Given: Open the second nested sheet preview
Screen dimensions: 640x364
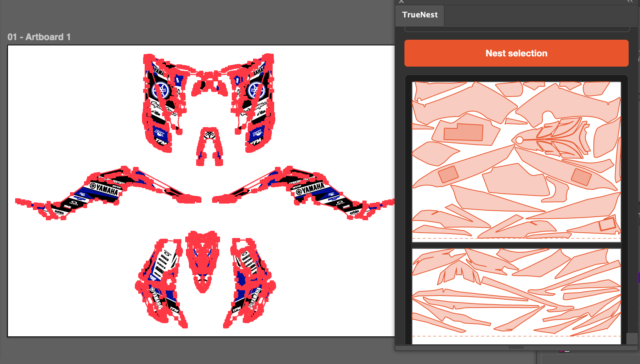Looking at the screenshot, I should 517,296.
